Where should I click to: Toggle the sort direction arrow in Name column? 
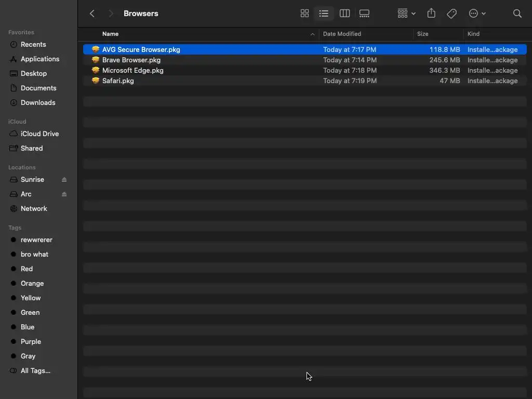(312, 34)
